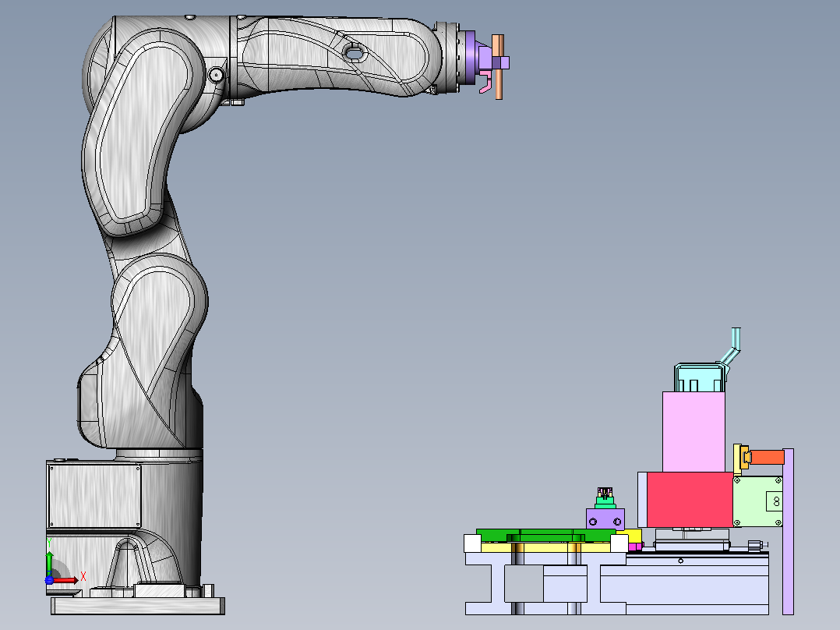
Task: Pick the red block beneath the pink block
Action: [x=690, y=499]
